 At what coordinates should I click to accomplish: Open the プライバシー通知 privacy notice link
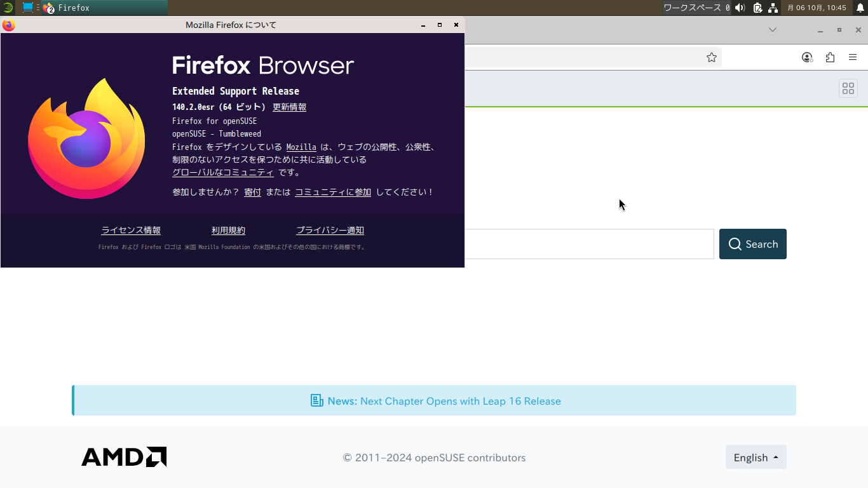330,230
